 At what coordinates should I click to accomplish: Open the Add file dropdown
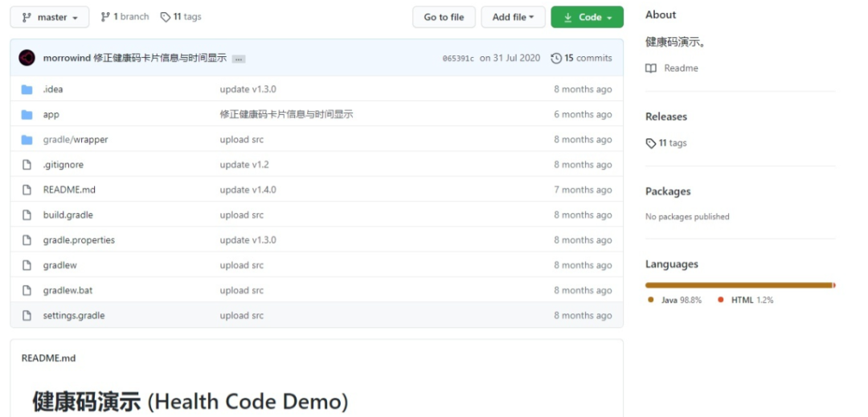pyautogui.click(x=513, y=17)
